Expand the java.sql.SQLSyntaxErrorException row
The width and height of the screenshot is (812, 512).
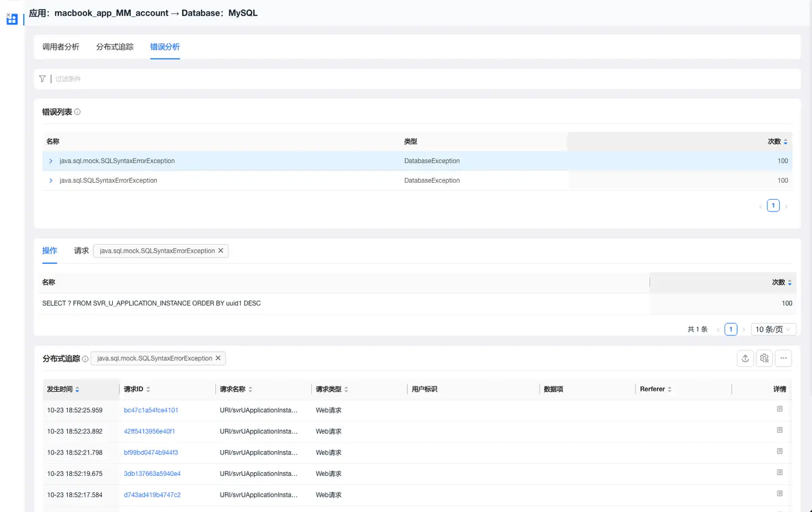point(51,181)
